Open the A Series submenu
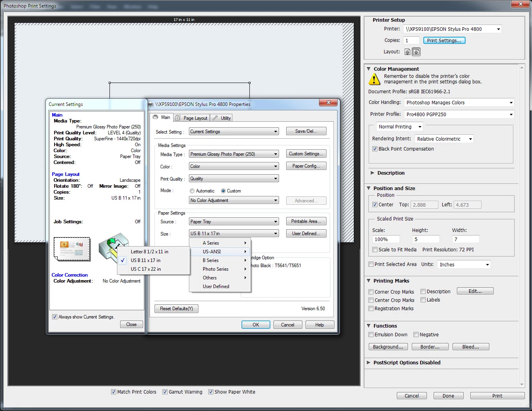532x411 pixels. point(221,243)
